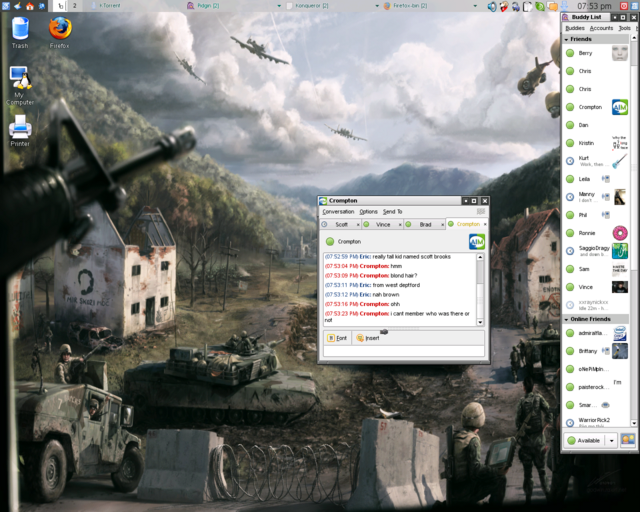Click the 07:53 pm clock in the panel
This screenshot has width=640, height=512.
click(594, 6)
